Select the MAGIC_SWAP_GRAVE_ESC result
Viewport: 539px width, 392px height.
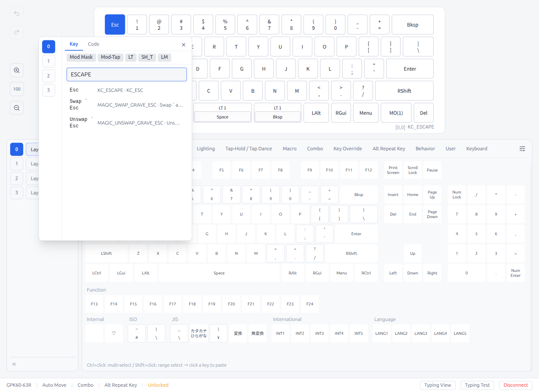pyautogui.click(x=127, y=105)
